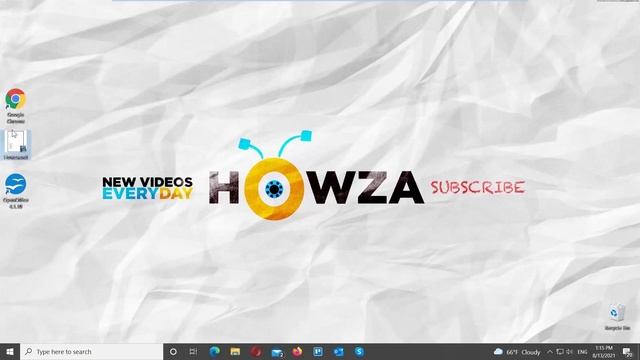Open the red round taskbar app

pos(256,351)
